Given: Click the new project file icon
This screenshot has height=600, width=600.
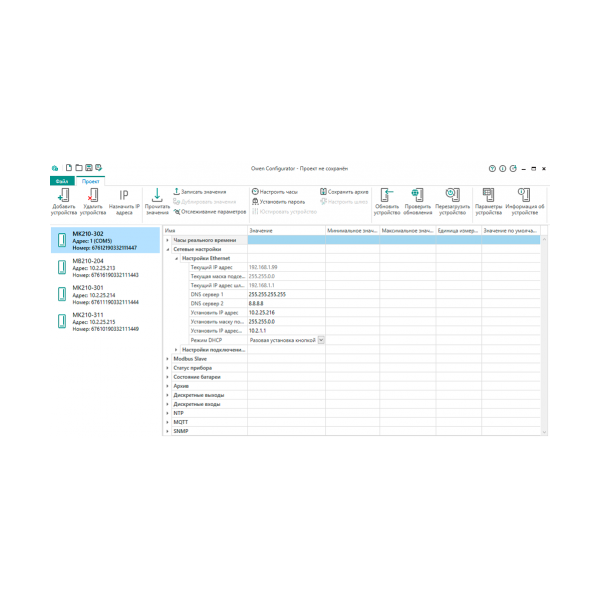Looking at the screenshot, I should point(69,168).
